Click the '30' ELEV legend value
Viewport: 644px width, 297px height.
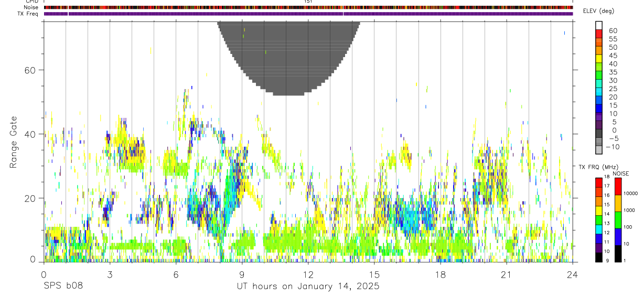tap(613, 81)
